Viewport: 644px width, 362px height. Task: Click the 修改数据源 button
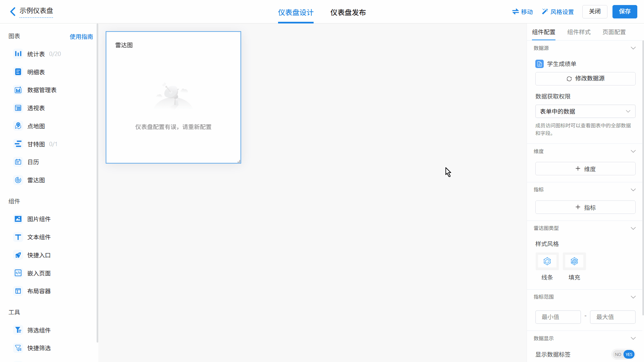tap(585, 78)
